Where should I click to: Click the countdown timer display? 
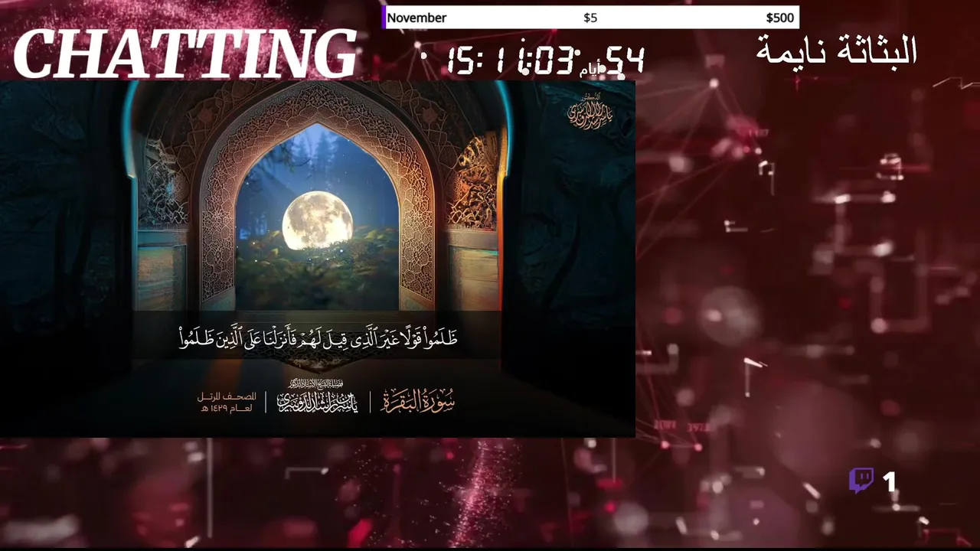pos(546,60)
